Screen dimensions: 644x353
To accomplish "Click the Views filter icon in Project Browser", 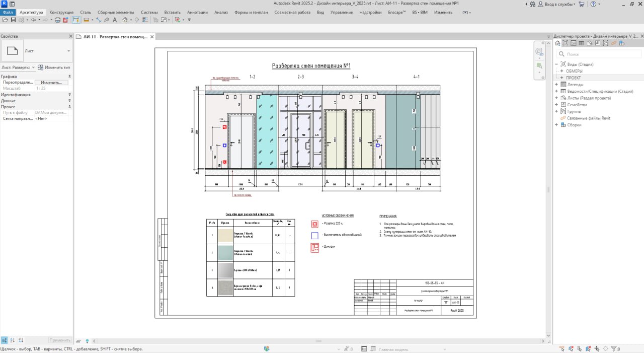I will [565, 43].
